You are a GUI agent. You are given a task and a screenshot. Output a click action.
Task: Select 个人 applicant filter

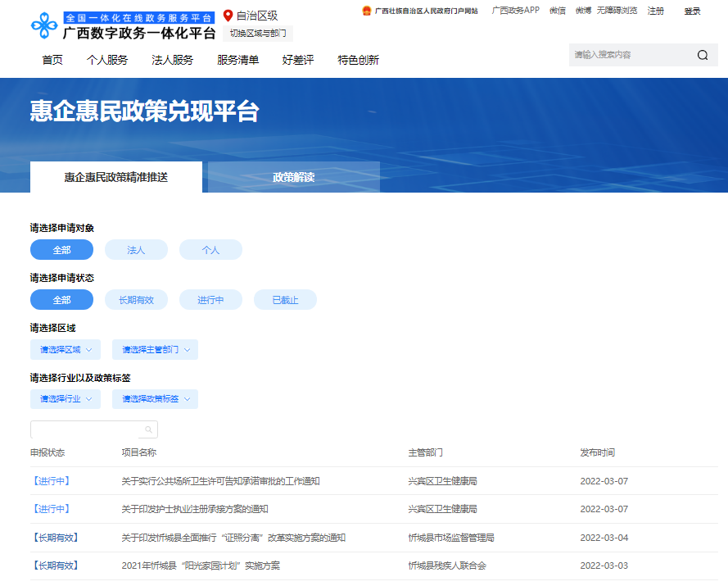(x=210, y=250)
